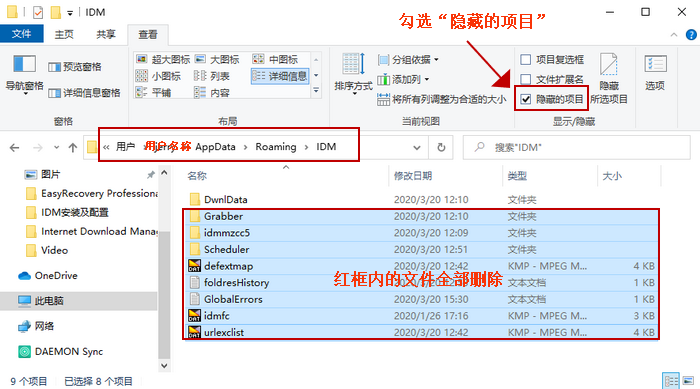Open Network (网络) in navigation pane
The image size is (700, 389).
[36, 326]
